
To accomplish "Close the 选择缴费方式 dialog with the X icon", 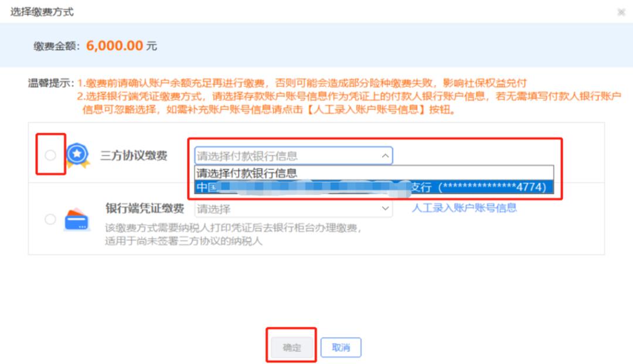I will tap(621, 12).
